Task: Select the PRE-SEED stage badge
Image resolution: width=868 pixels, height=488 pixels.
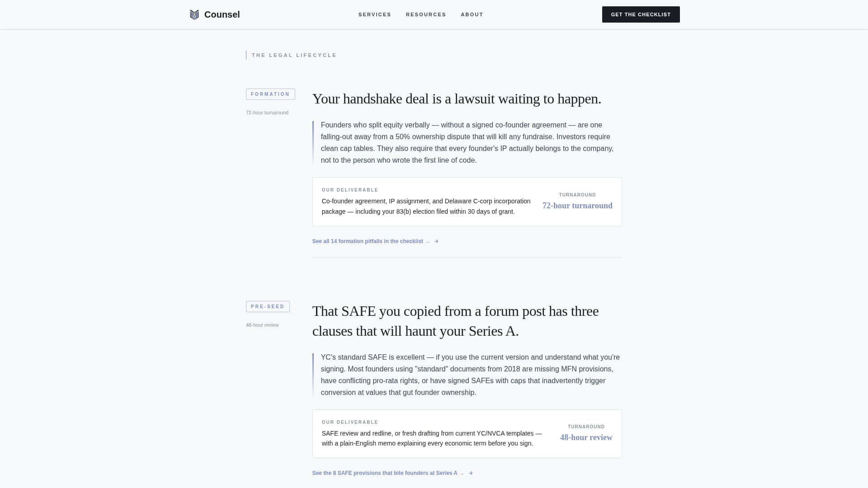Action: click(x=268, y=306)
